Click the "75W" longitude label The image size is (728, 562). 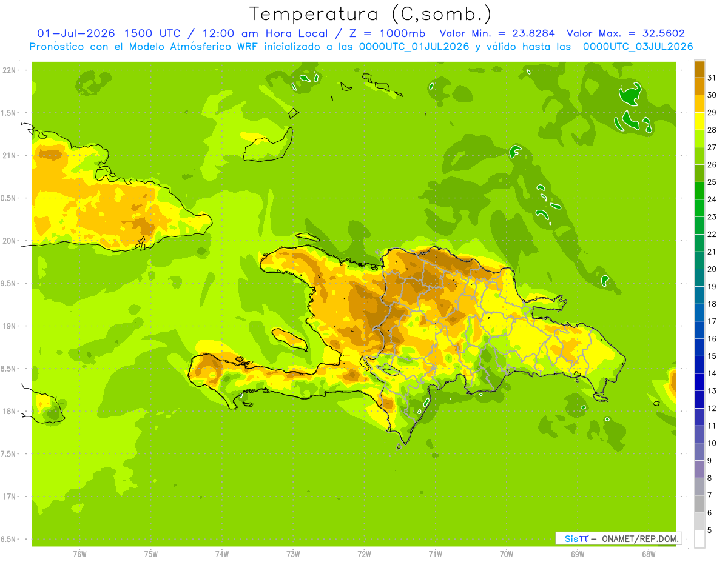pos(150,554)
